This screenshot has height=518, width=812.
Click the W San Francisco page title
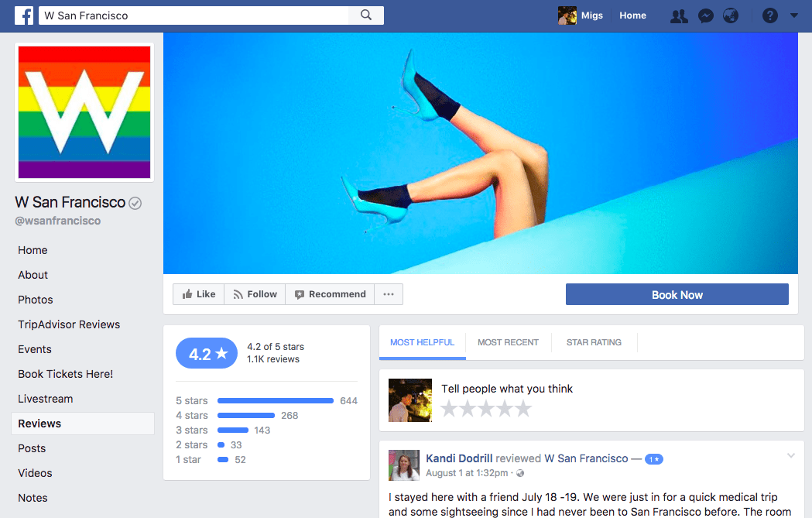point(70,202)
